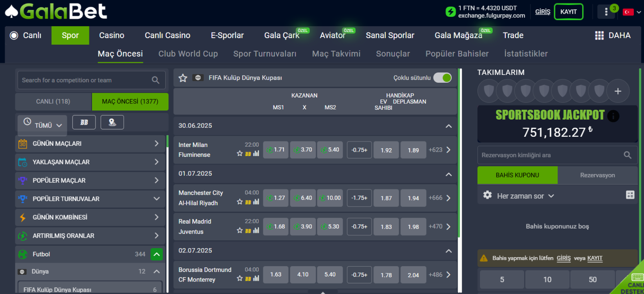
Task: Click the Artırılmış Oranlar boosted odds icon
Action: 23,236
